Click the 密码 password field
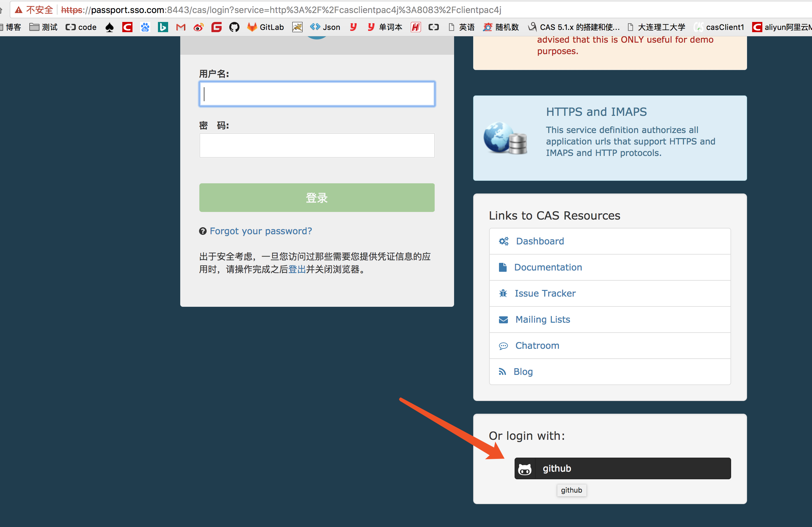The image size is (812, 527). (x=317, y=145)
